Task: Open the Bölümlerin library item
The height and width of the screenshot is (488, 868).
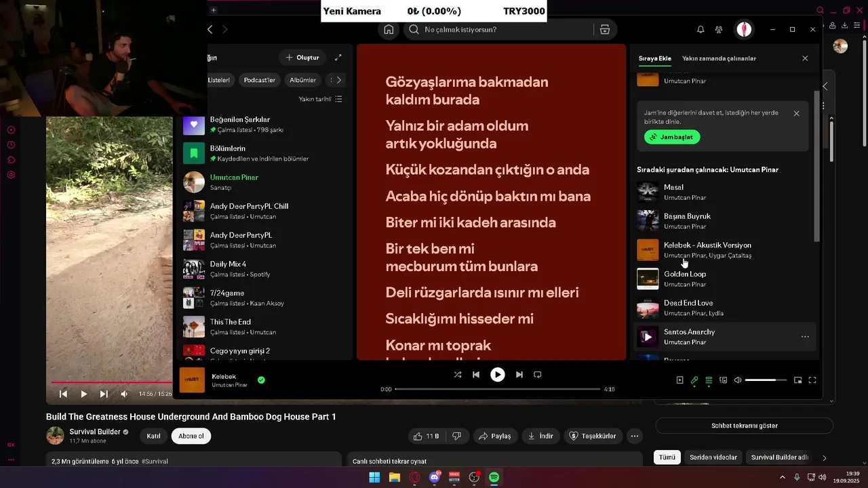Action: point(264,153)
